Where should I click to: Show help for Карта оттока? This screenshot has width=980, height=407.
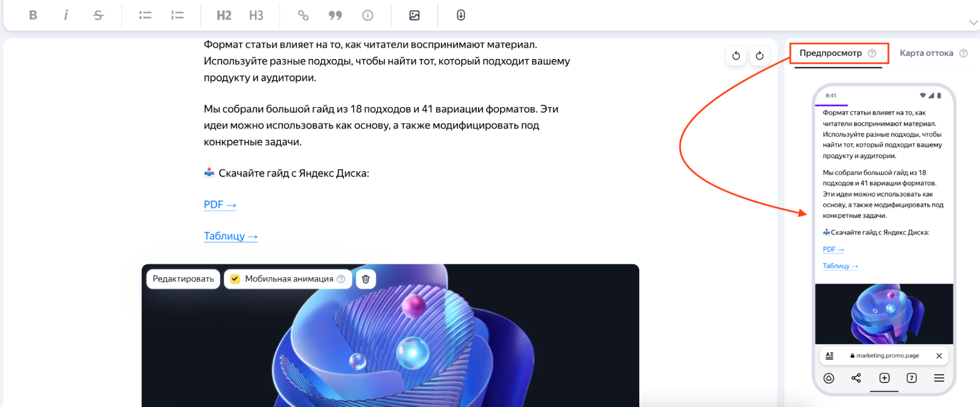963,53
